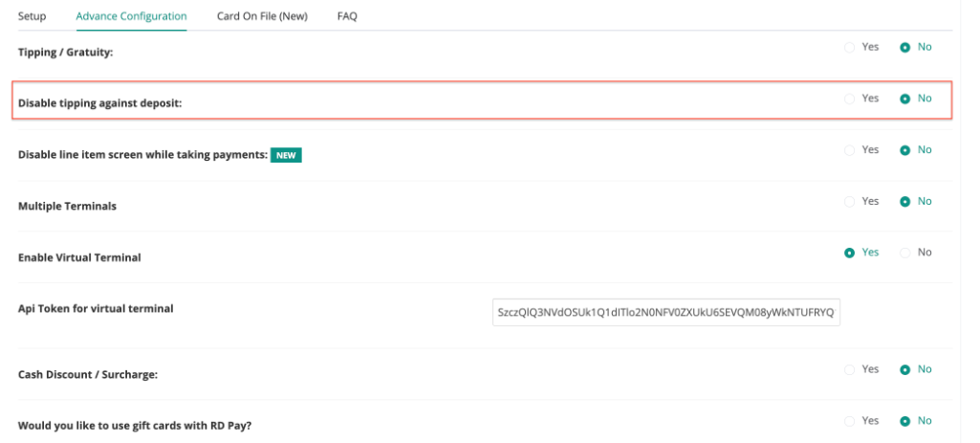Screen dimensions: 980x443
Task: Switch to Advance Configuration tab
Action: click(131, 16)
